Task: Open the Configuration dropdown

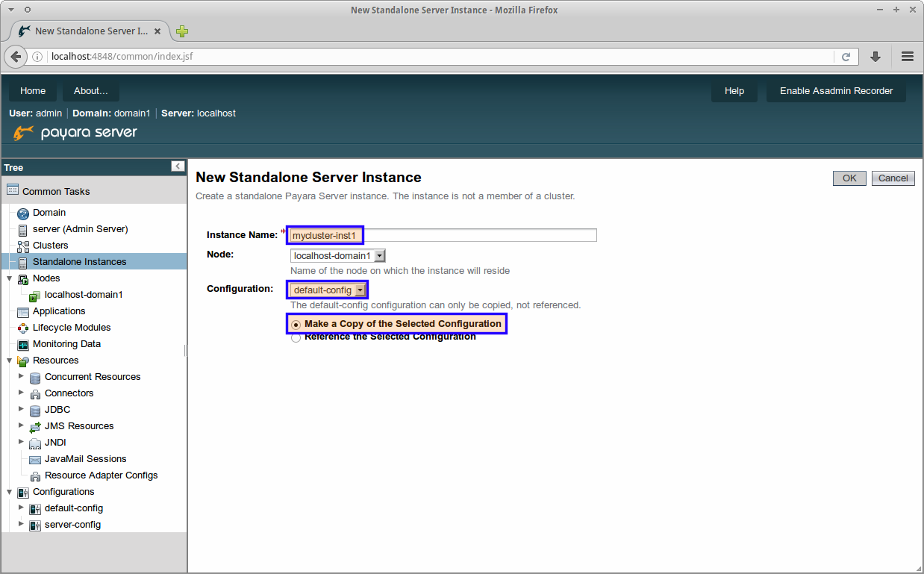Action: [x=328, y=290]
